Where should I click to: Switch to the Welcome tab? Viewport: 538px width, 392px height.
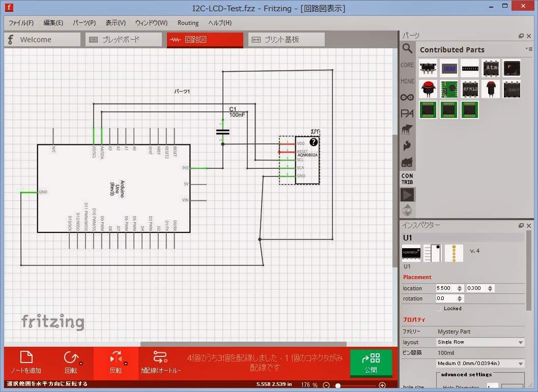pos(43,40)
